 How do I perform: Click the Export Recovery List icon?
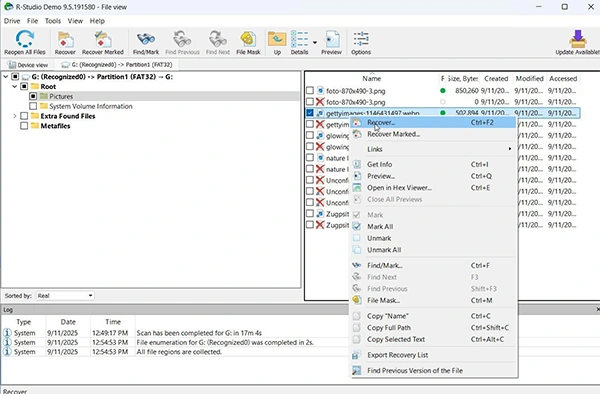tap(357, 355)
